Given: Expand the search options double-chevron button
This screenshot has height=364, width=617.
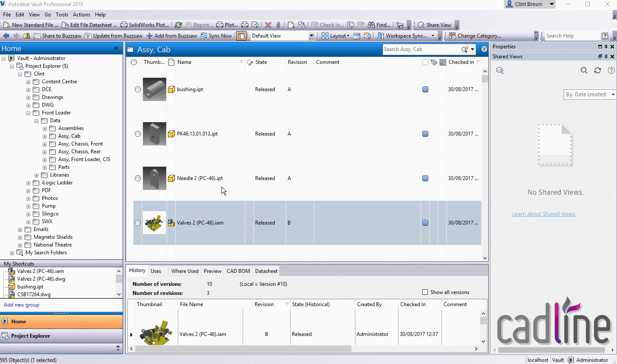Looking at the screenshot, I should pos(484,49).
